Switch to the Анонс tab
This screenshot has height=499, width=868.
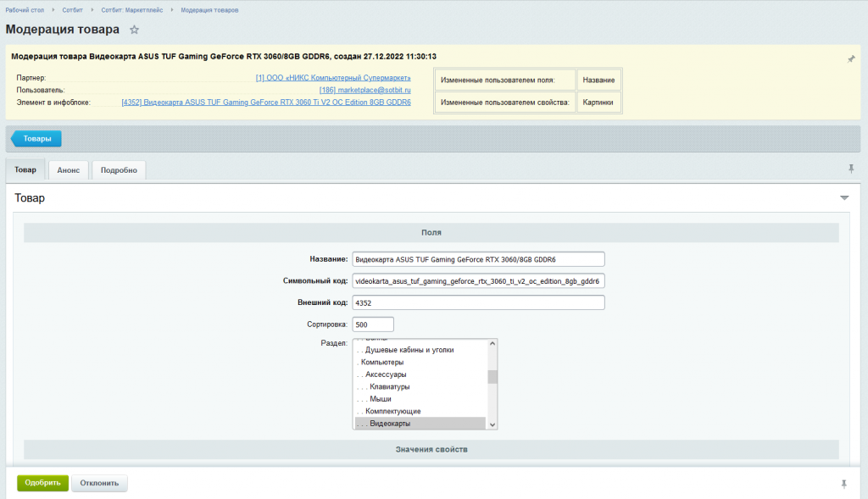click(x=69, y=170)
